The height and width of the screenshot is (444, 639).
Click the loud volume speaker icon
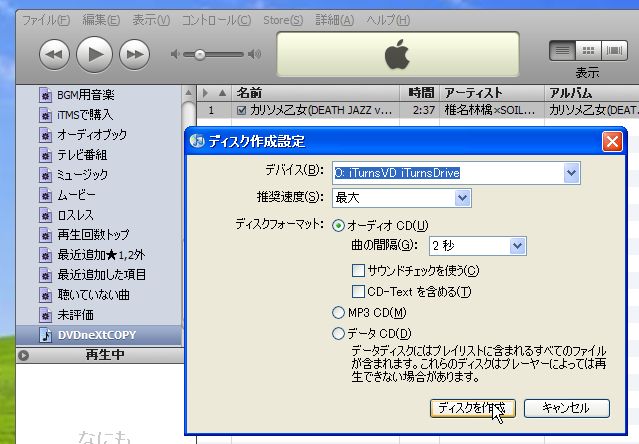(255, 54)
